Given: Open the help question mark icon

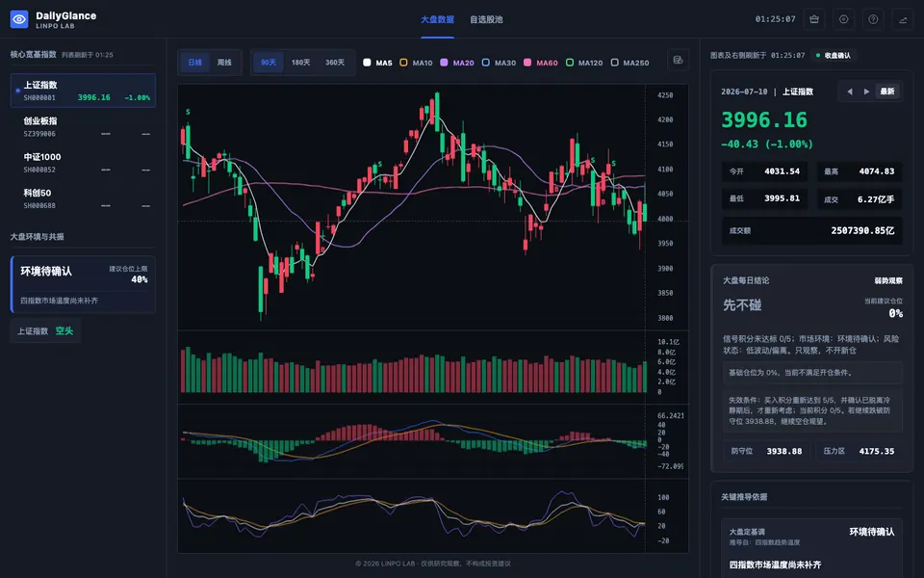Looking at the screenshot, I should coord(873,19).
